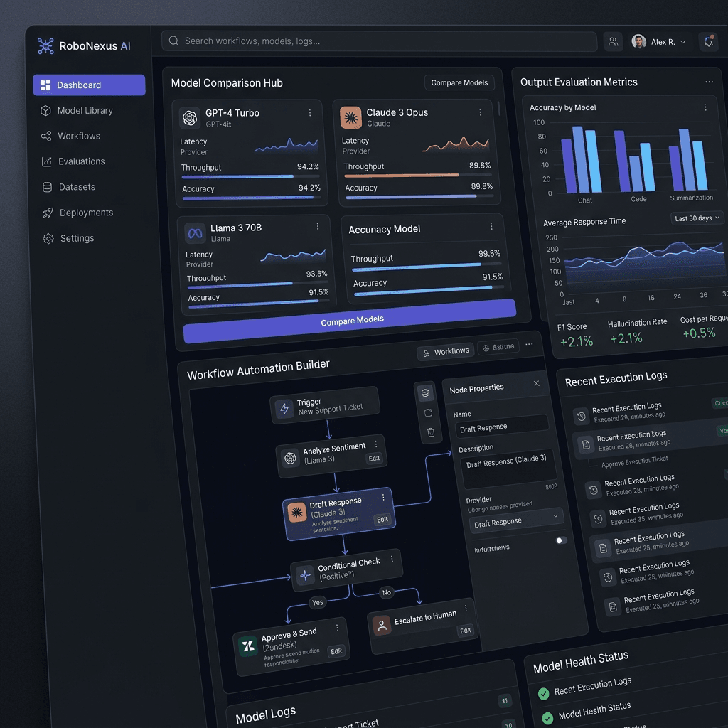
Task: Click the person icon on Escalate to Human
Action: tap(382, 626)
